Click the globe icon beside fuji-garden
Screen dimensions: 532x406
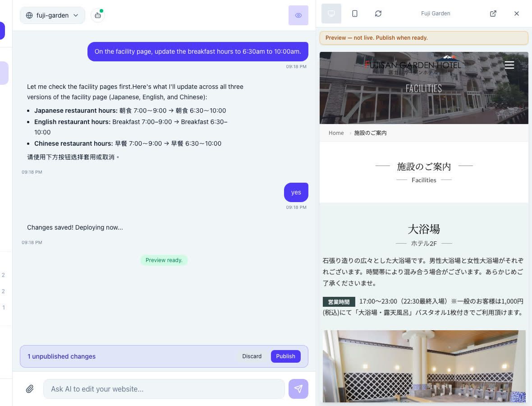tap(29, 15)
